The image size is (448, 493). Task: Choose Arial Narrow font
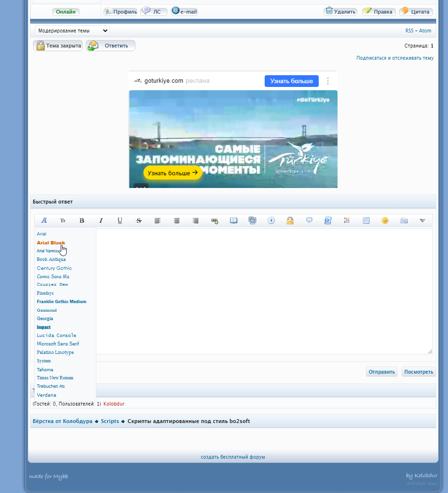pyautogui.click(x=47, y=251)
